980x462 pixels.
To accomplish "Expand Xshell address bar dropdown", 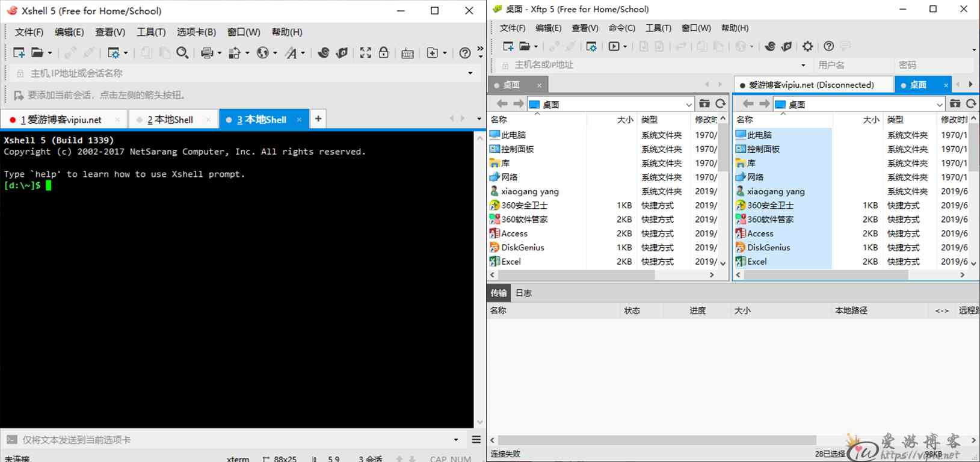I will pos(470,73).
